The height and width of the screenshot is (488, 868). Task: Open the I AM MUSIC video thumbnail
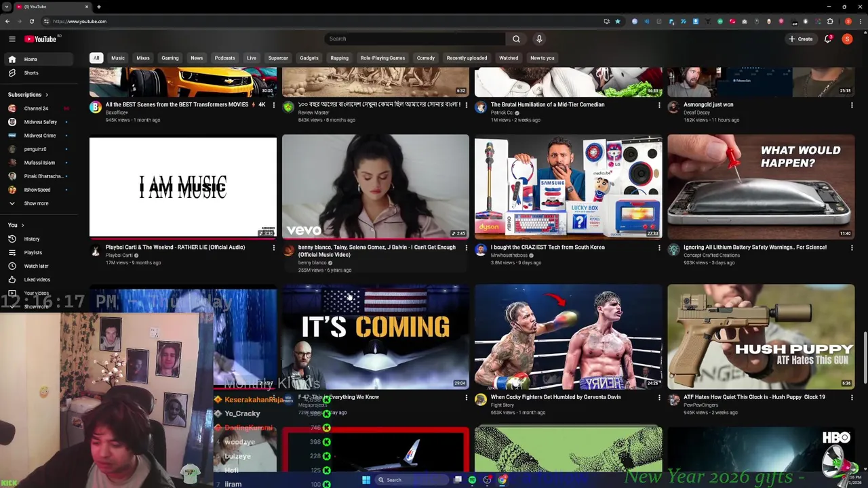[183, 187]
